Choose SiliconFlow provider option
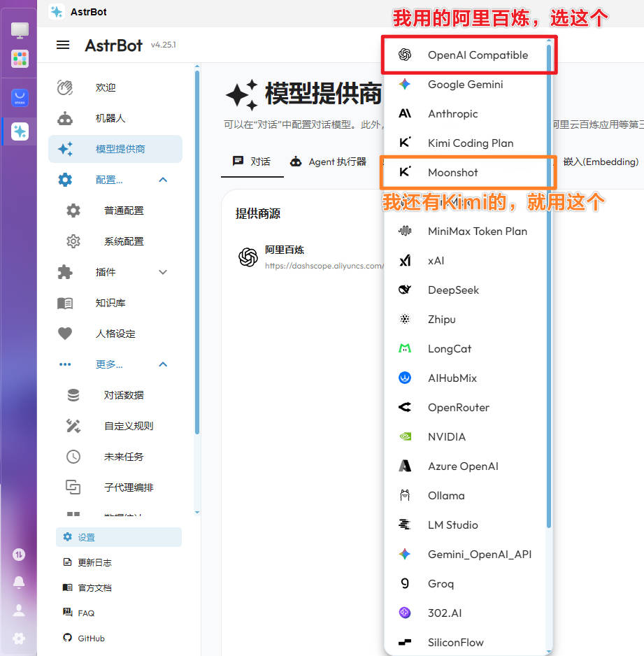This screenshot has width=644, height=656. tap(465, 642)
